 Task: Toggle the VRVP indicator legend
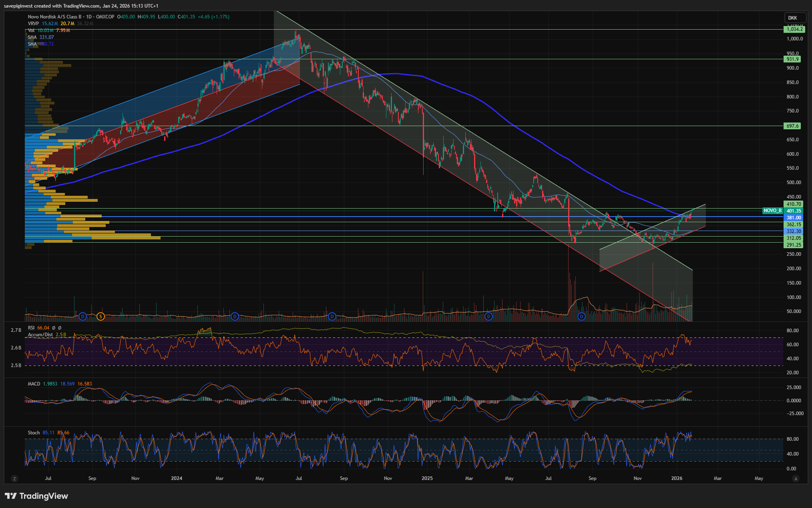click(33, 24)
